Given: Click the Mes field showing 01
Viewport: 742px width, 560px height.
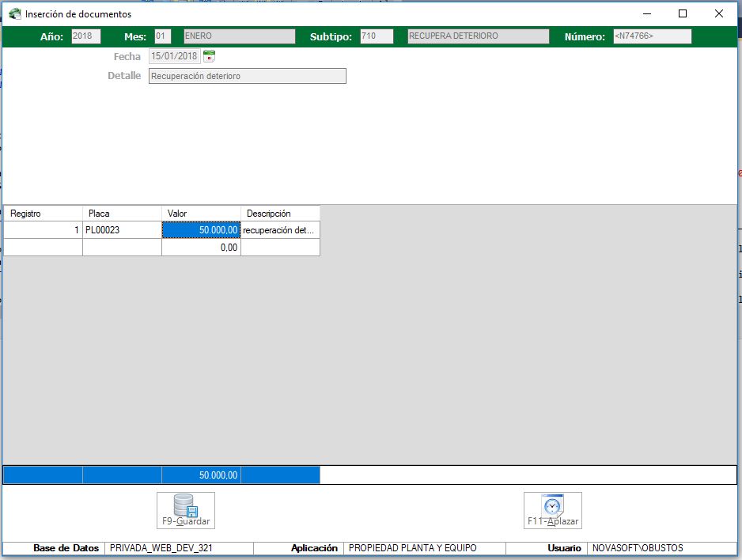Looking at the screenshot, I should point(163,36).
